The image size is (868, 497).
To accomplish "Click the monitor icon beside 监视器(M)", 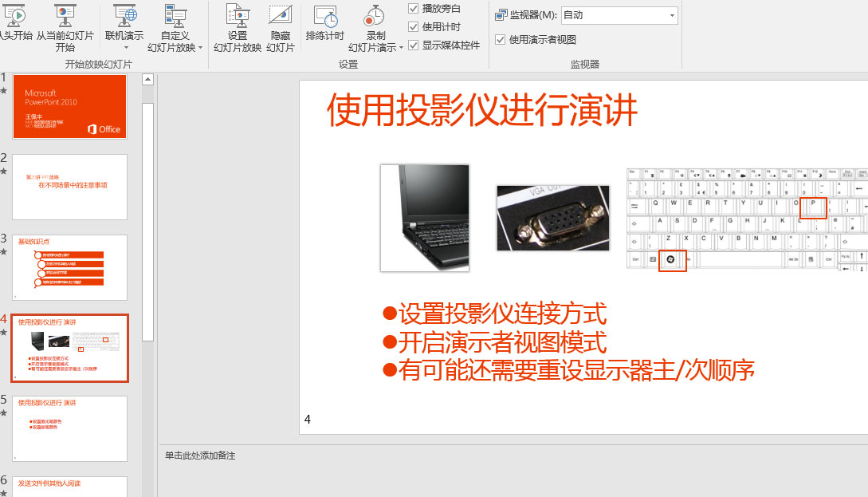I will tap(501, 15).
